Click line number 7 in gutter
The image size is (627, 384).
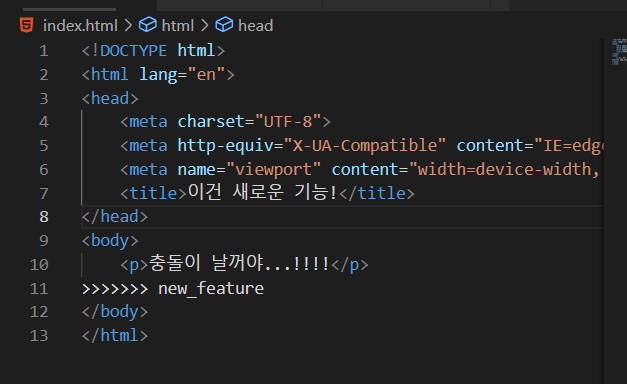coord(44,194)
